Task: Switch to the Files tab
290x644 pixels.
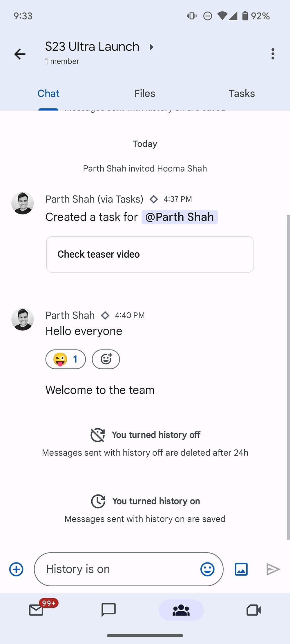Action: click(145, 93)
